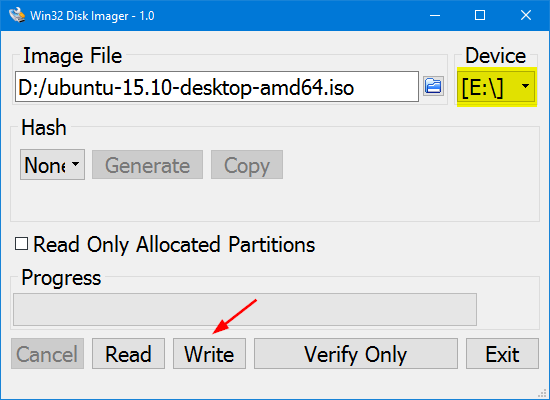Click the Read button
The image size is (550, 400).
click(x=128, y=353)
